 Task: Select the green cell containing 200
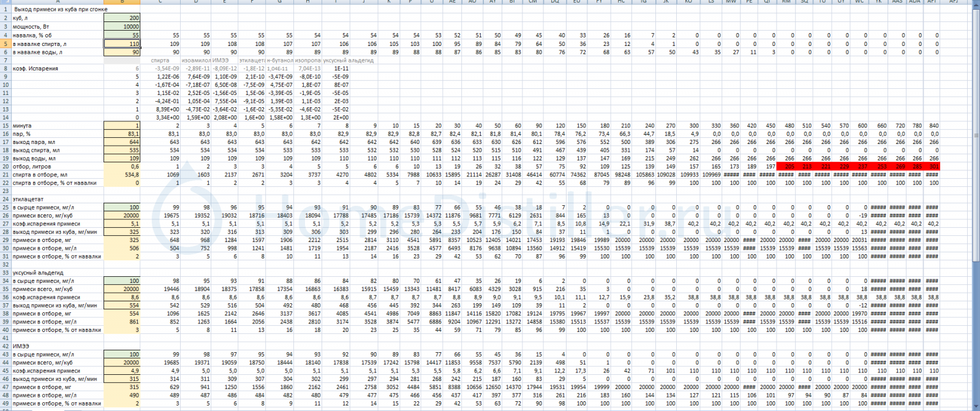pyautogui.click(x=122, y=18)
